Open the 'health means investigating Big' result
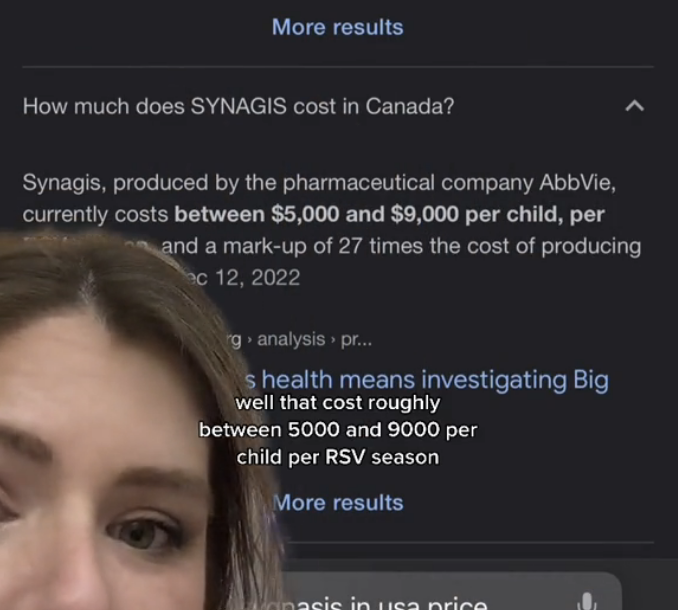This screenshot has height=610, width=678. coord(427,380)
